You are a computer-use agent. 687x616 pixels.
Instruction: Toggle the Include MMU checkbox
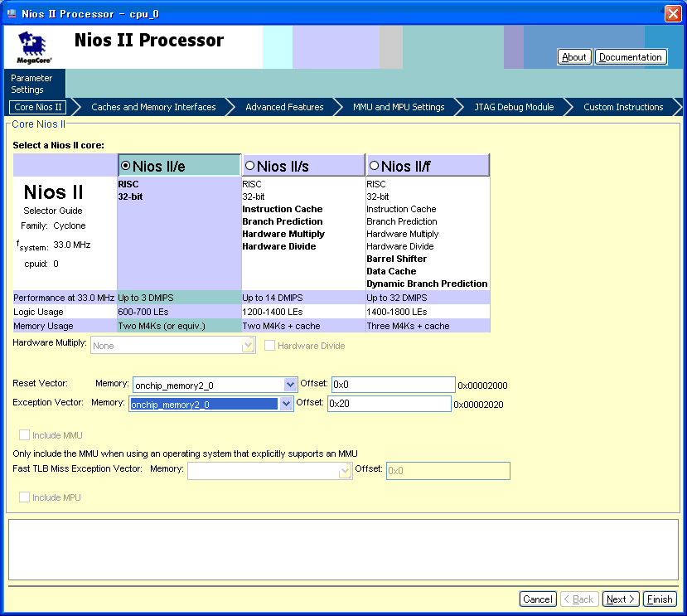[x=25, y=435]
